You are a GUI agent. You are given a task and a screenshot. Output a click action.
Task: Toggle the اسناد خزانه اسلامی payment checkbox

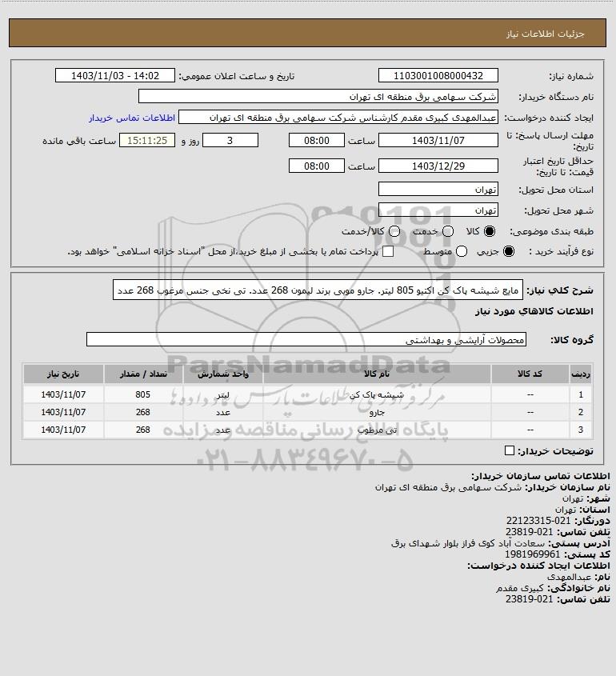pyautogui.click(x=388, y=251)
